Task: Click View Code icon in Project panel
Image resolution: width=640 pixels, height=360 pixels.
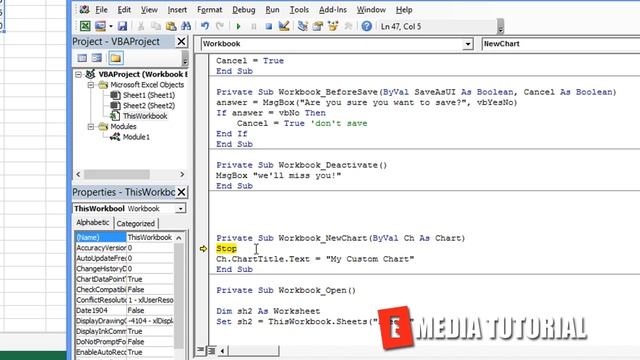Action: [x=82, y=58]
